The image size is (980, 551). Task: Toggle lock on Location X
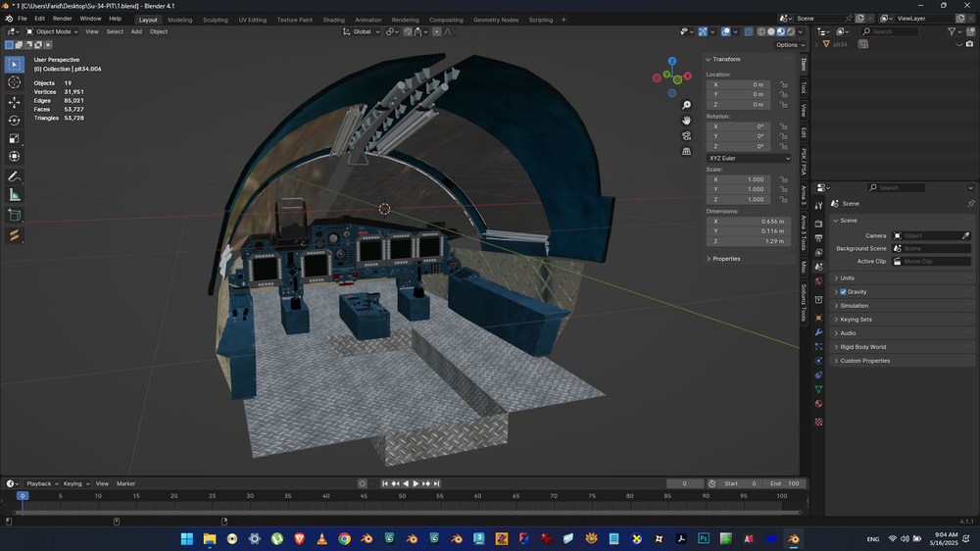pos(783,84)
